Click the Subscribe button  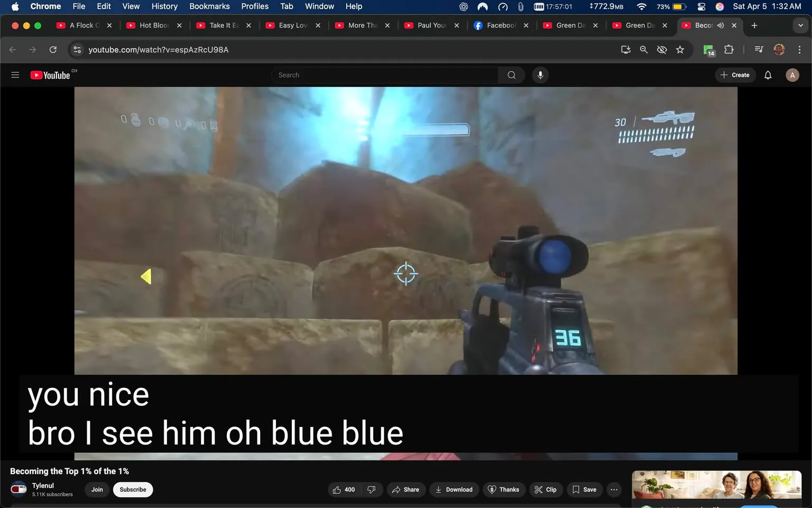click(133, 489)
